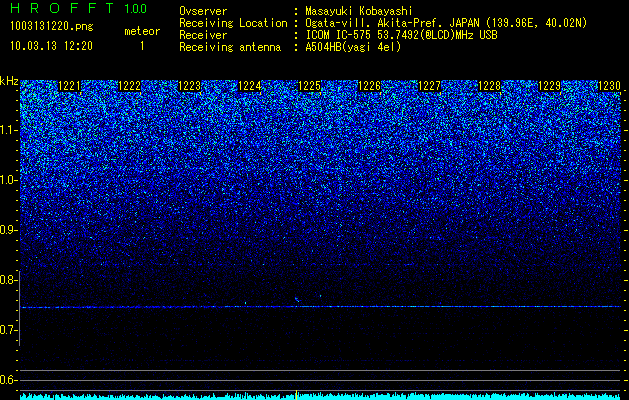Click the Receiving Location label
The height and width of the screenshot is (400, 629).
click(233, 23)
